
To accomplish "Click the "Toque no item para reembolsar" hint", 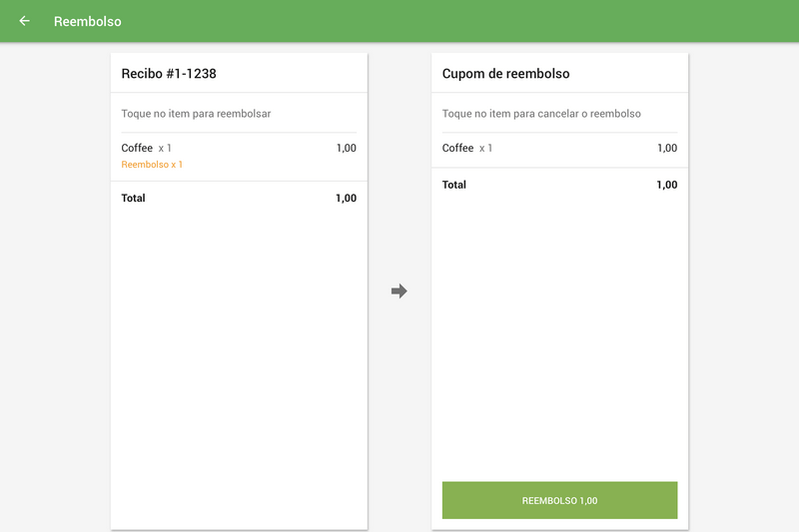I will [196, 114].
